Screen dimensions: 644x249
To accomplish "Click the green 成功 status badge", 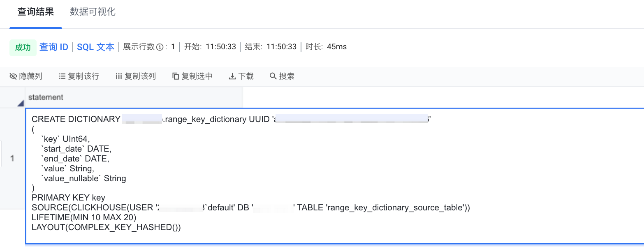I will point(23,47).
